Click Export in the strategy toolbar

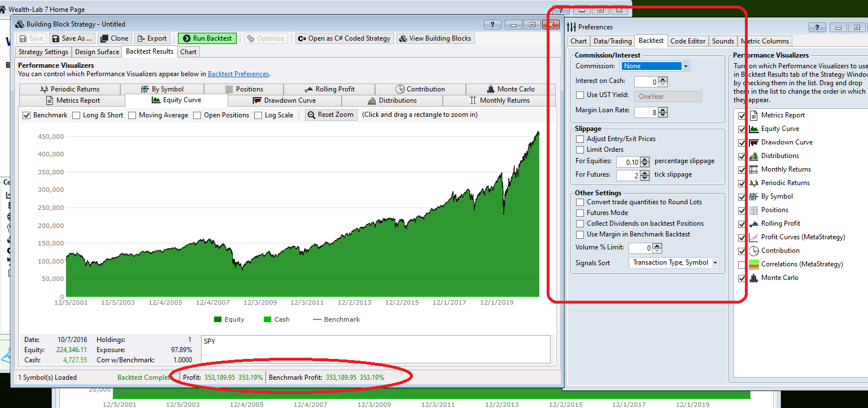(x=151, y=38)
